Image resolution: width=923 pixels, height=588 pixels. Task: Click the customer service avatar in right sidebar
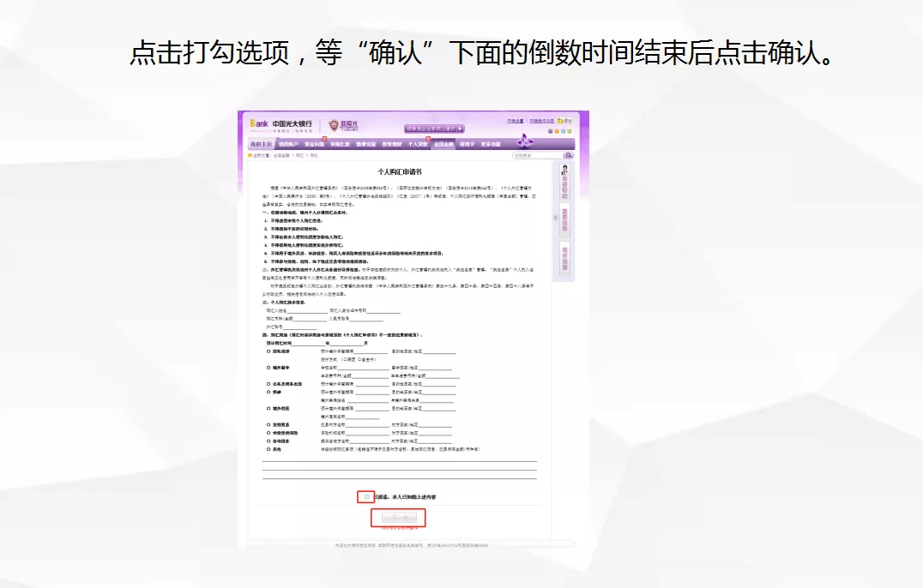pos(564,170)
